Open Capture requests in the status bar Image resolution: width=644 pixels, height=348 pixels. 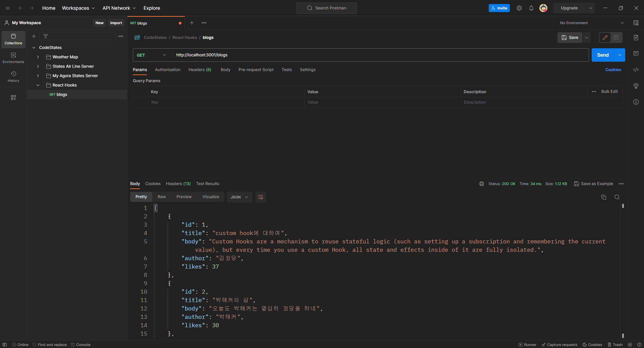[x=559, y=345]
